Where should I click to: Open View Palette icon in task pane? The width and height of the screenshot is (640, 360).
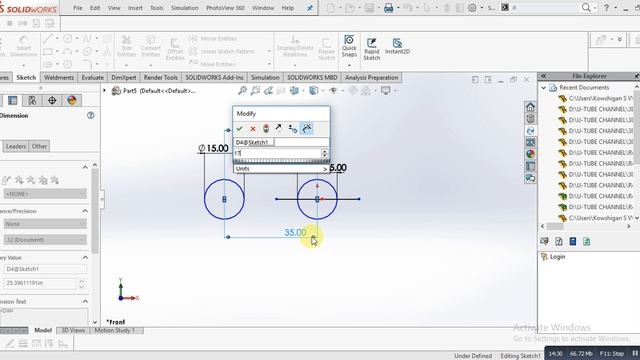530,142
